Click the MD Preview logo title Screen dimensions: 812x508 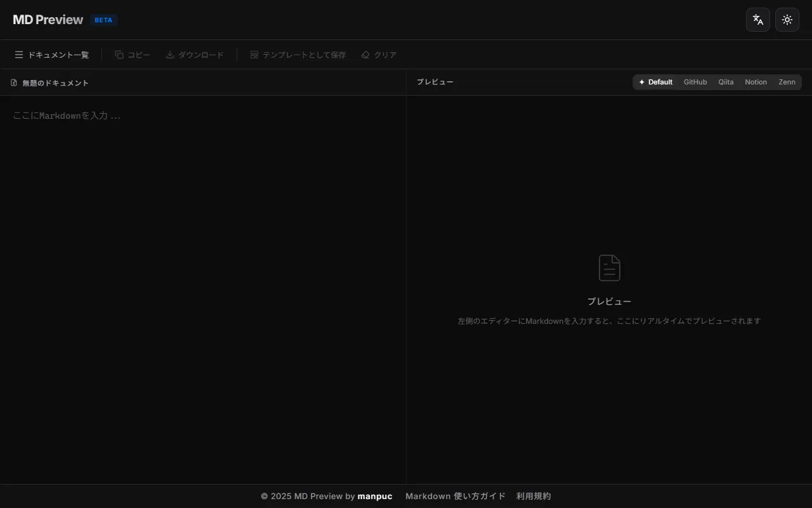click(48, 20)
